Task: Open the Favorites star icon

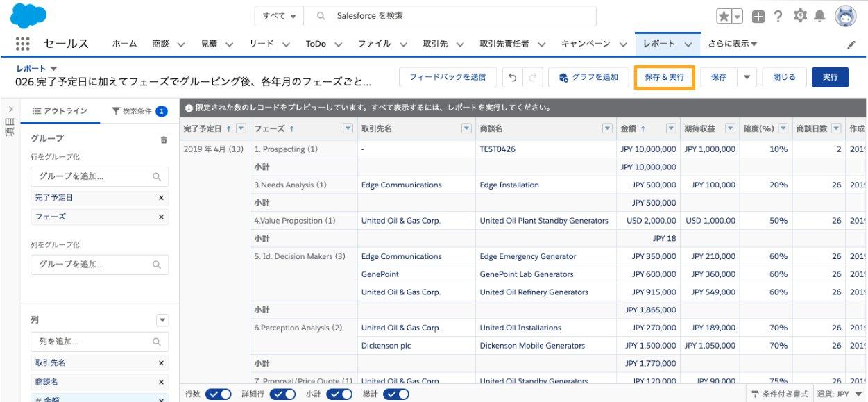Action: pos(724,16)
